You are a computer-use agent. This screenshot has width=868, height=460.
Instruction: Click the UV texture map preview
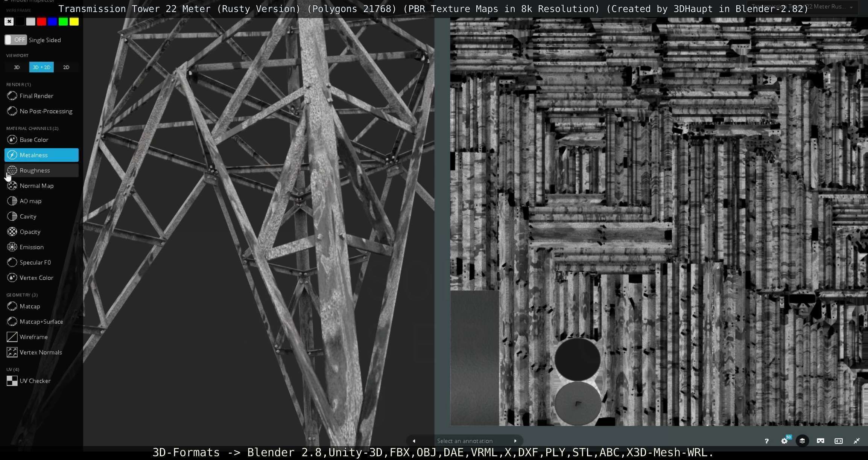click(659, 222)
